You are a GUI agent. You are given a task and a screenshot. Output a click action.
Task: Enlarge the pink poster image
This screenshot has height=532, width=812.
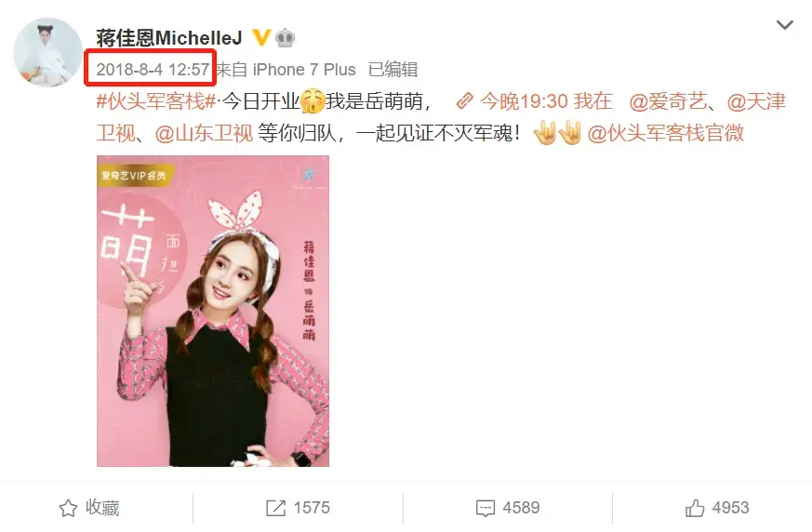pos(213,311)
